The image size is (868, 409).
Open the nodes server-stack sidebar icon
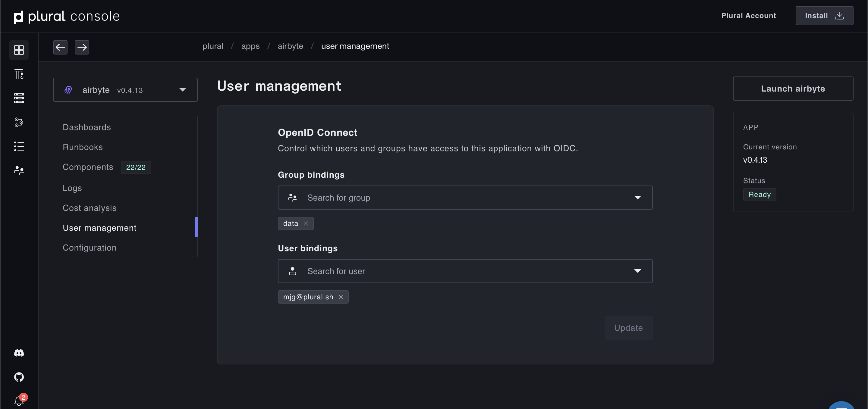tap(19, 98)
